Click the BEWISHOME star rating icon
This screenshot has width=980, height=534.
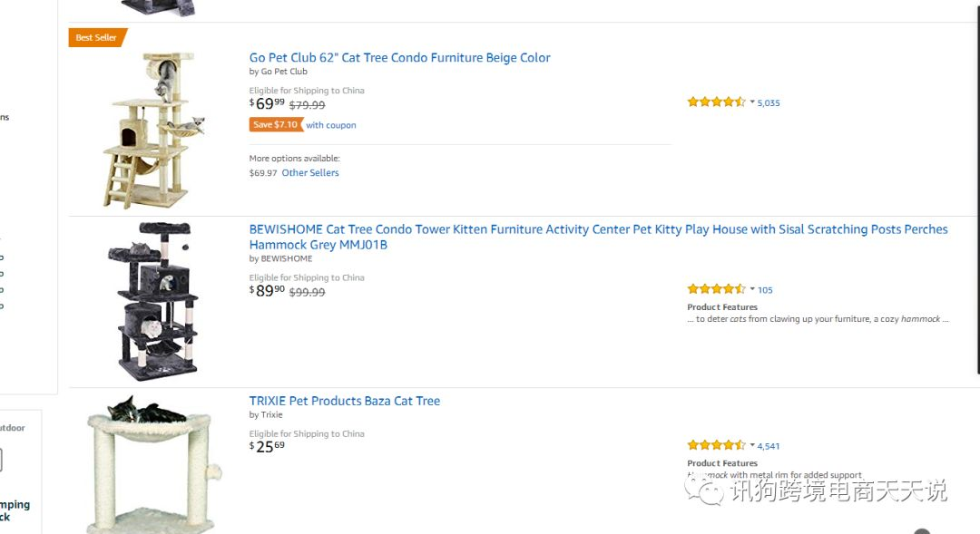pyautogui.click(x=716, y=288)
